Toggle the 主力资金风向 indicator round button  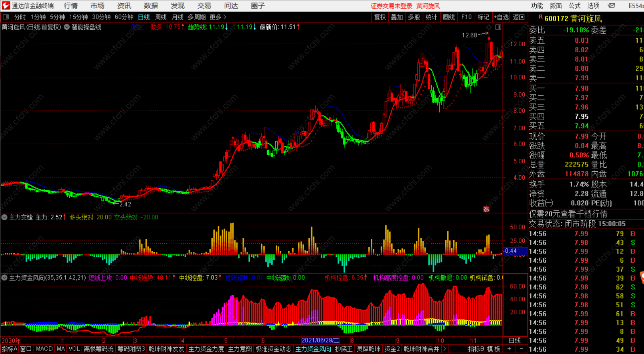pos(4,278)
